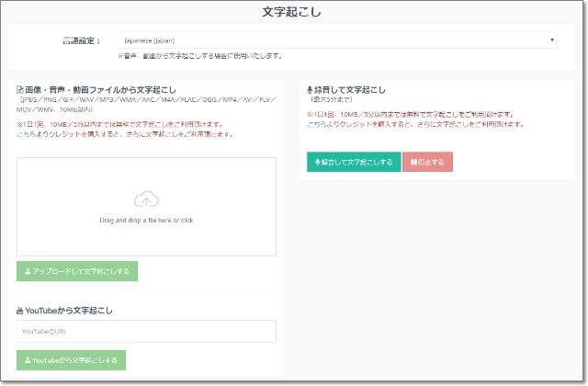Screen dimensions: 588x386
Task: Click the Japanese (Japan) selected value text
Action: [x=150, y=40]
